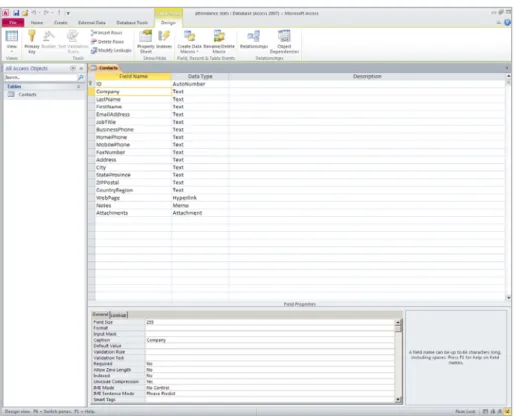
Task: Click the Access application icon in title bar
Action: pyautogui.click(x=5, y=13)
